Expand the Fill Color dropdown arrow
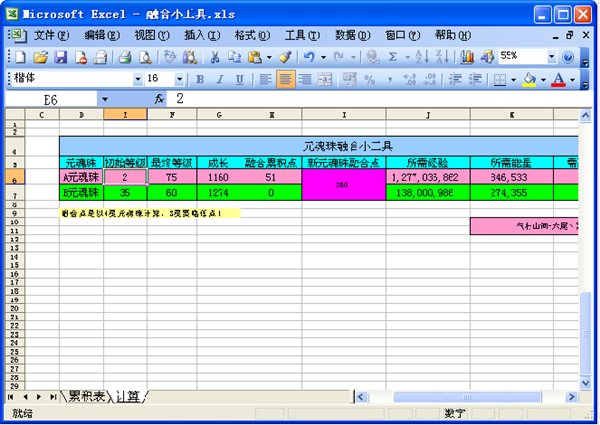This screenshot has width=600, height=425. pyautogui.click(x=543, y=80)
